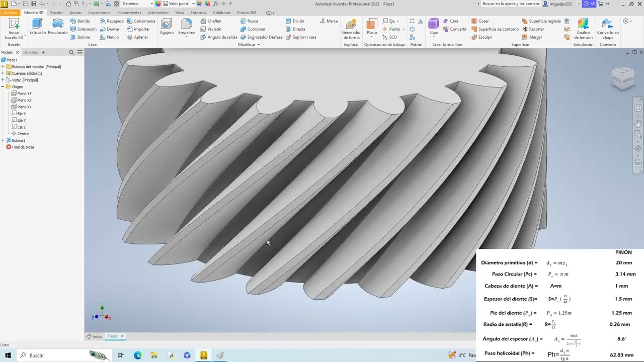The image size is (644, 362).
Task: Open the Archivo menu
Action: coord(10,13)
